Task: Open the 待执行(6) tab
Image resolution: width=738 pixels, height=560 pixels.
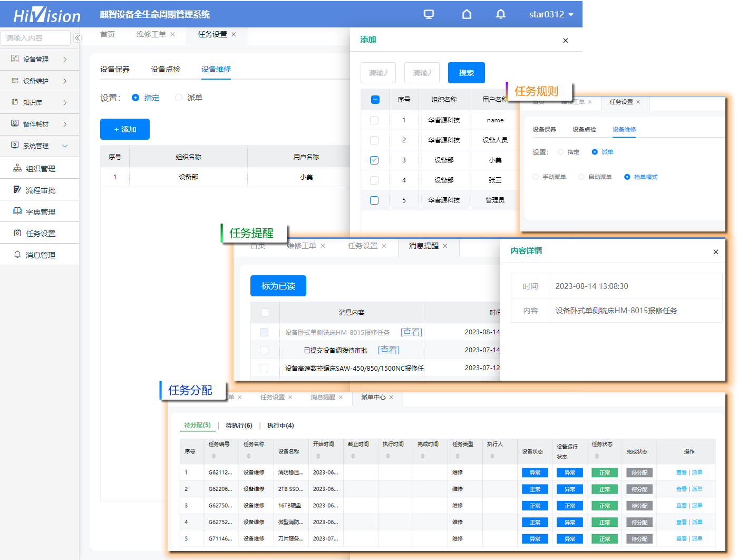Action: tap(239, 426)
